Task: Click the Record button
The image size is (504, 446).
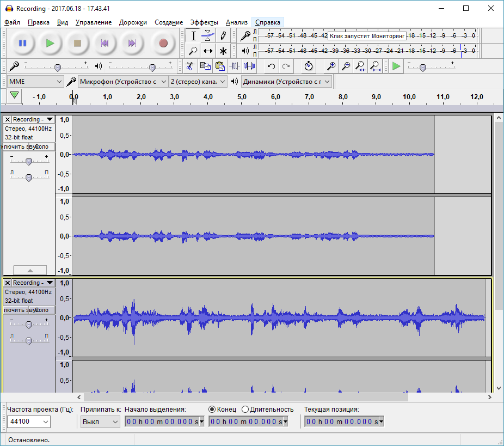Action: point(163,43)
